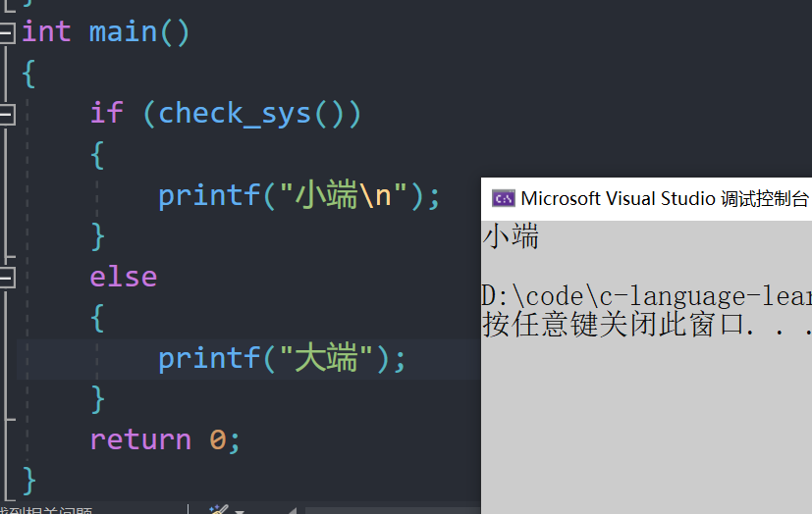Click printf in the 小端 statement

tap(209, 196)
